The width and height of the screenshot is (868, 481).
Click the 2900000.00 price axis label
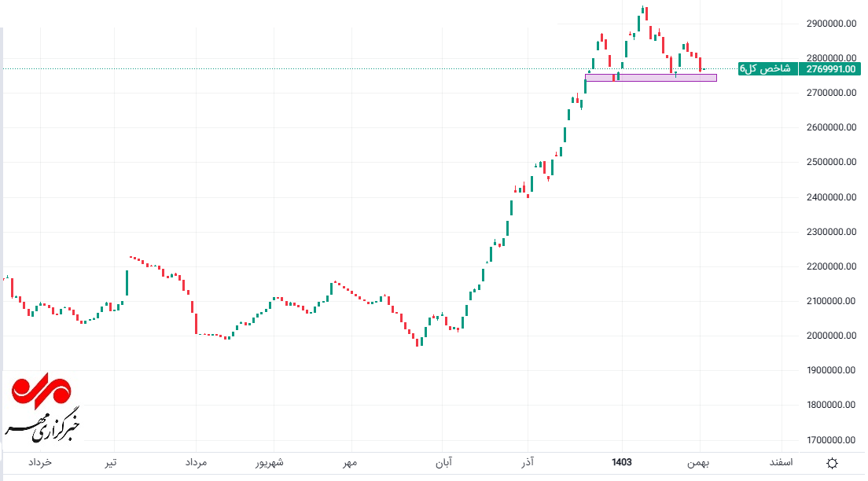831,24
